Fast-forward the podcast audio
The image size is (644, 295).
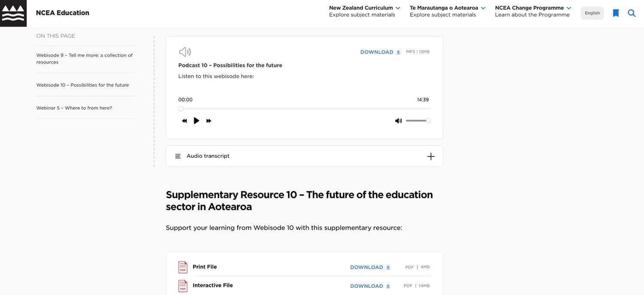point(209,121)
